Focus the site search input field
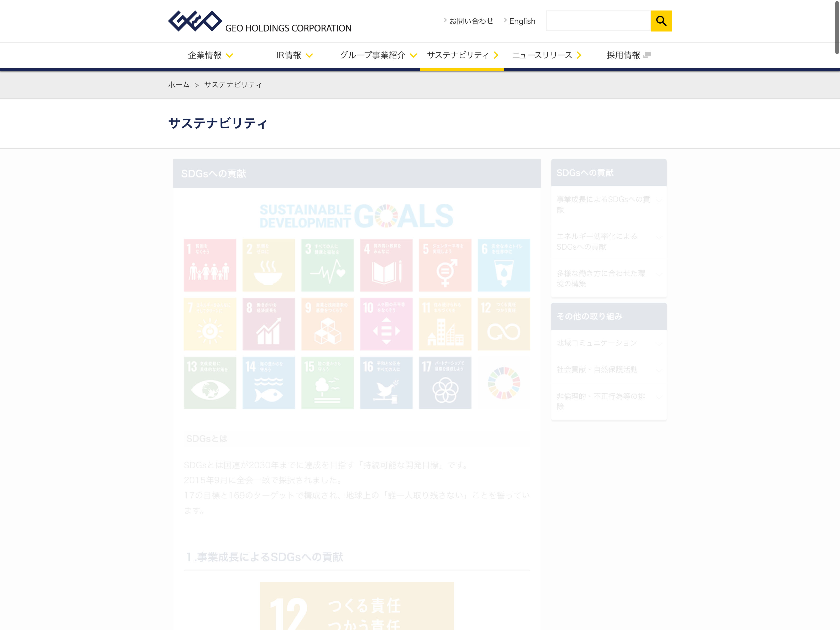Image resolution: width=840 pixels, height=630 pixels. [x=598, y=21]
